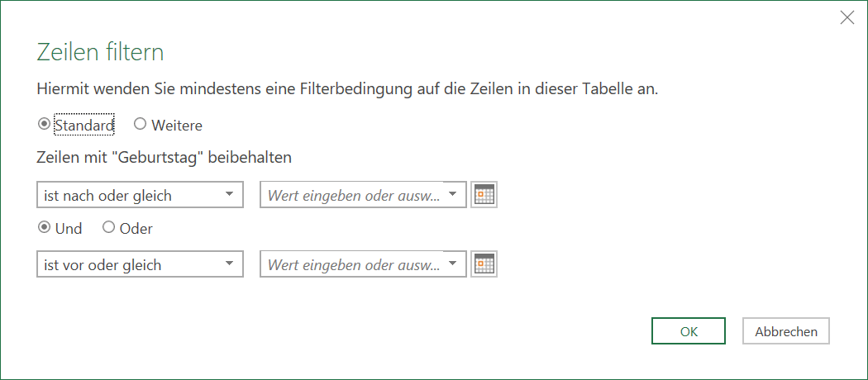
Task: Open the value list arrow of the first condition
Action: (453, 194)
